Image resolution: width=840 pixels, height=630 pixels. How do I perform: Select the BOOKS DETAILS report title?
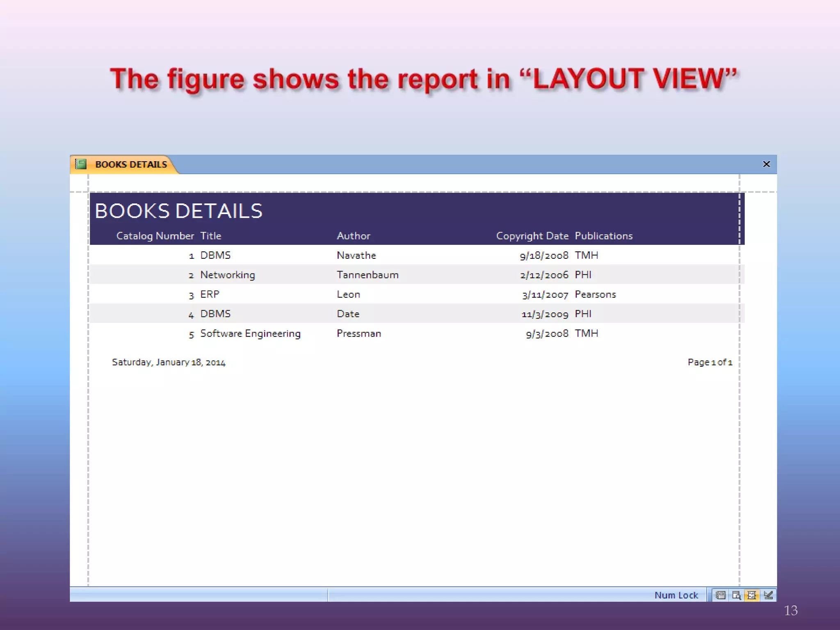[x=178, y=211]
